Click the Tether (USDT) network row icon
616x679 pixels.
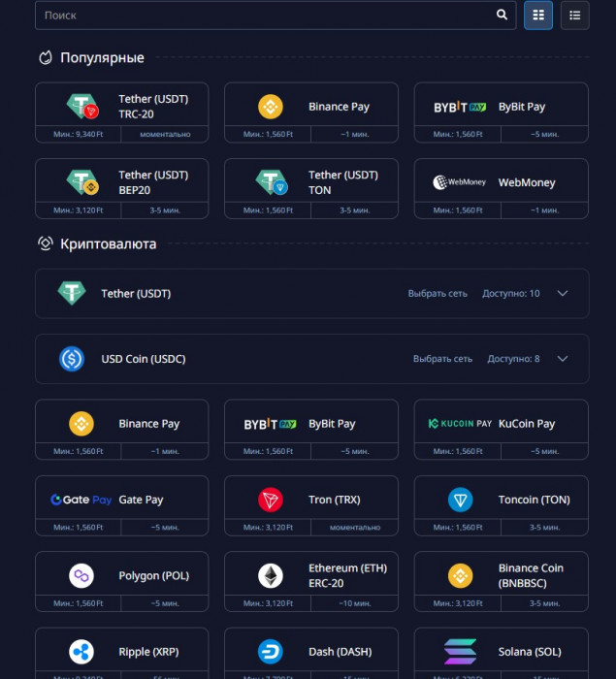point(72,293)
